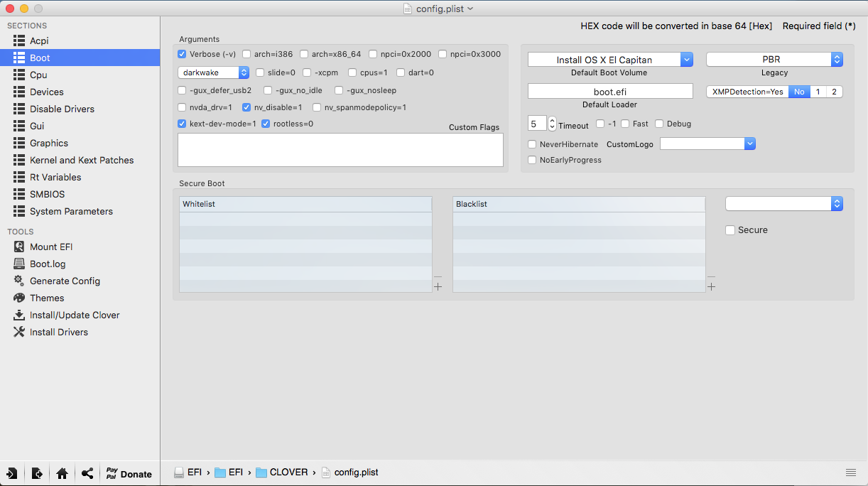Click the export configuration icon
Image resolution: width=868 pixels, height=486 pixels.
[37, 473]
